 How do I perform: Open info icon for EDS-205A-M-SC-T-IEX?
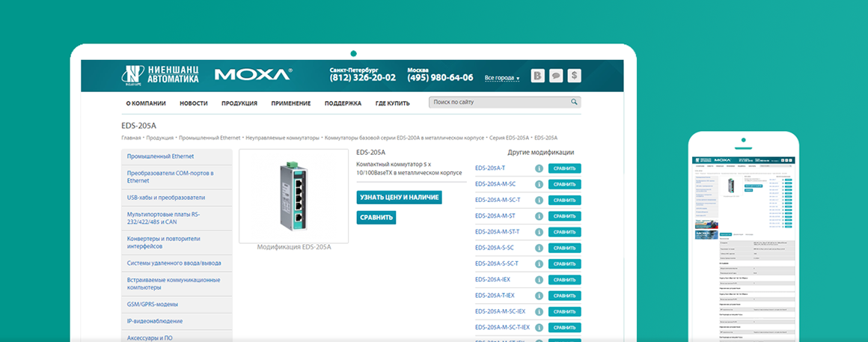click(x=539, y=328)
